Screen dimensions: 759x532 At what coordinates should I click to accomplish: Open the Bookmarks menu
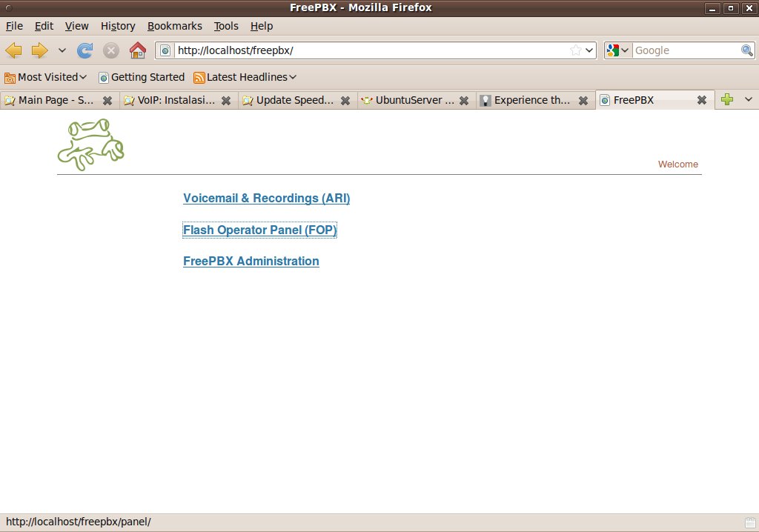pos(174,26)
